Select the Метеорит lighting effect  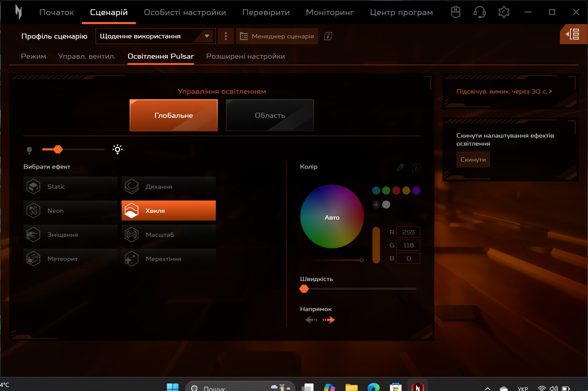(70, 258)
